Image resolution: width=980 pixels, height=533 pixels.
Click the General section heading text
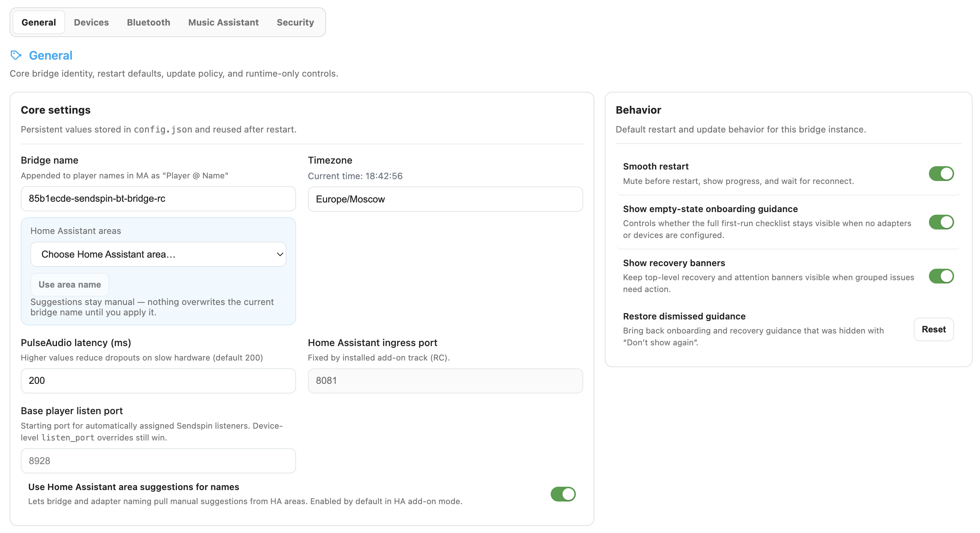(x=51, y=56)
